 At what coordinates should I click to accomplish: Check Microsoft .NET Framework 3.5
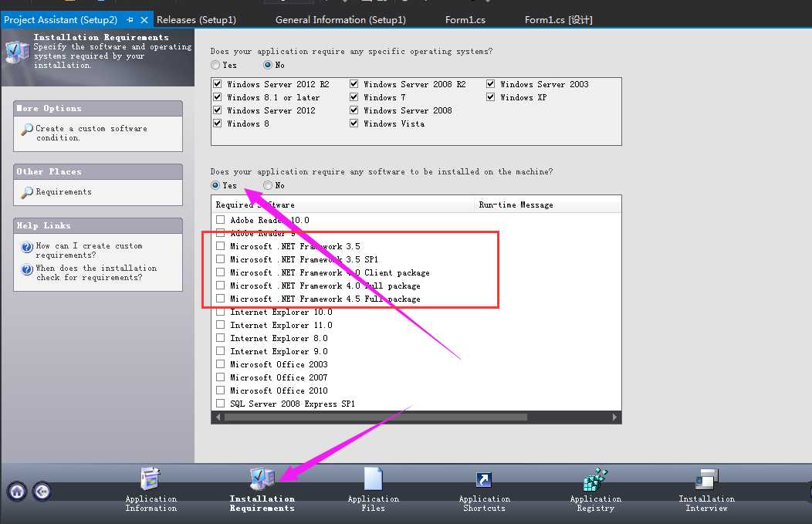pos(221,246)
